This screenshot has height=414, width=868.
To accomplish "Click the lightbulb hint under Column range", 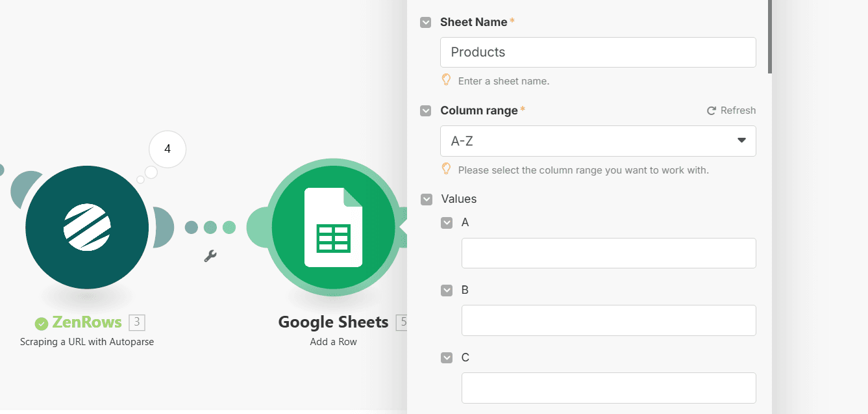I will 446,170.
